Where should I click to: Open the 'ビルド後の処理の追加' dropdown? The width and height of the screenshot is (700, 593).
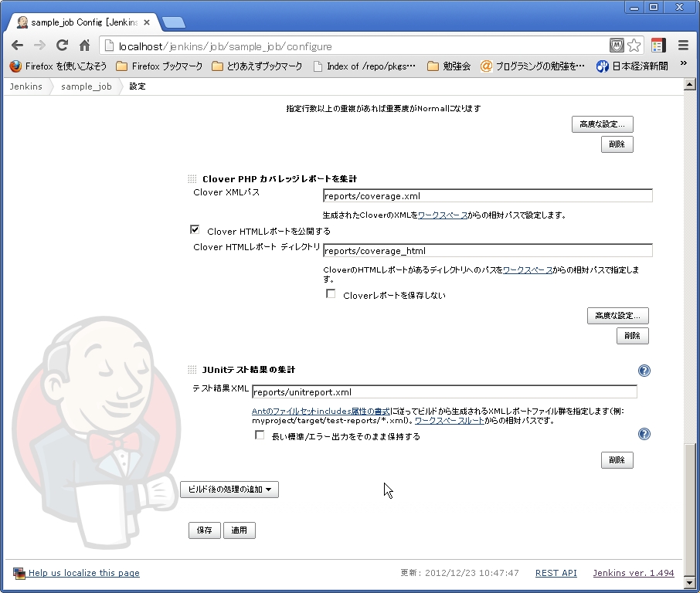(229, 490)
